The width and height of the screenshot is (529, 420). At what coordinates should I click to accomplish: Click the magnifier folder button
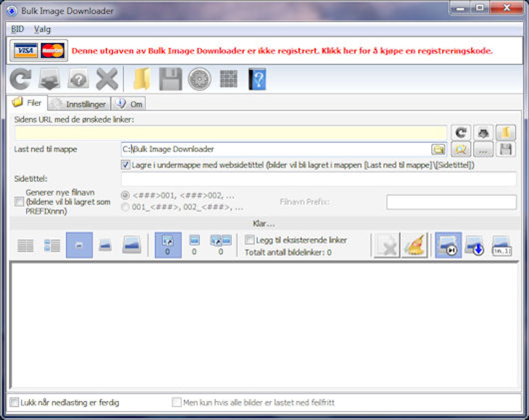pyautogui.click(x=461, y=149)
